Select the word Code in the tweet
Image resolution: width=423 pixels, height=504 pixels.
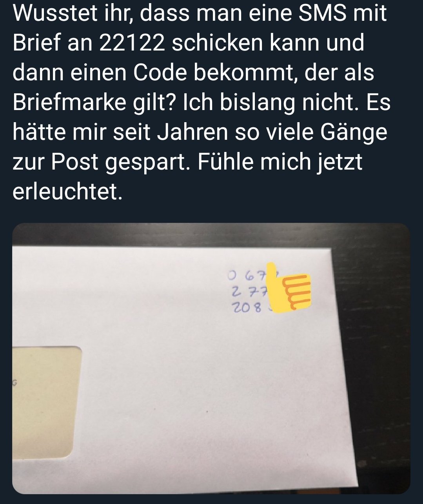(x=160, y=73)
